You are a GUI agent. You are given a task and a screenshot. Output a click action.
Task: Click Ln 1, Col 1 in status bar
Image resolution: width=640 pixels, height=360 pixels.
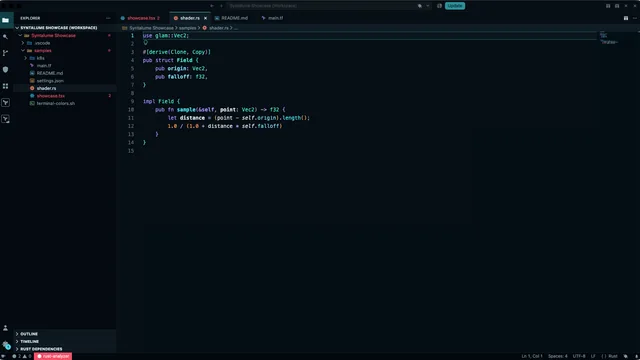pyautogui.click(x=532, y=356)
